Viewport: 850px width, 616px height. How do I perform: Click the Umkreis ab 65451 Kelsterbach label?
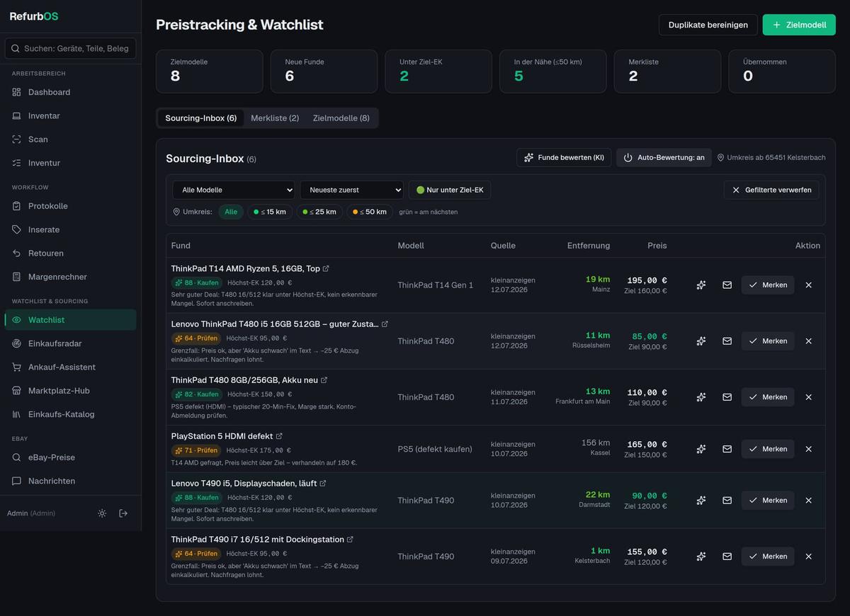point(771,157)
